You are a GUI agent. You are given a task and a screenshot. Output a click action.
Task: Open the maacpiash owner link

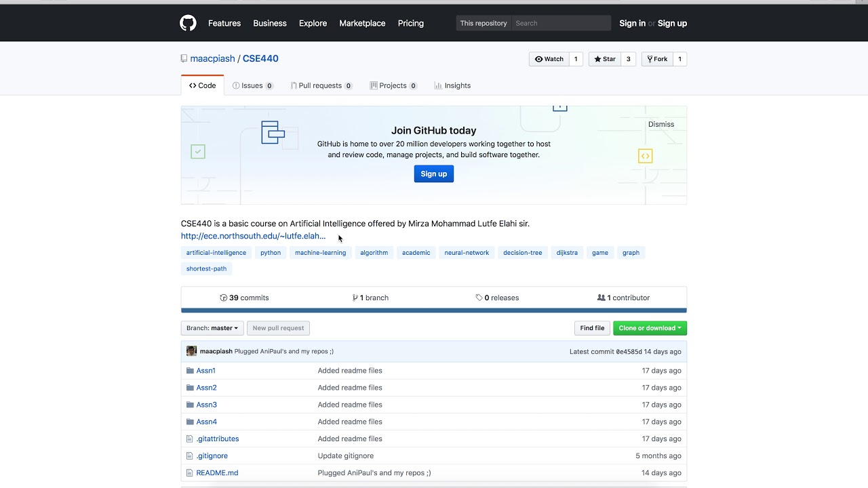[x=212, y=59]
